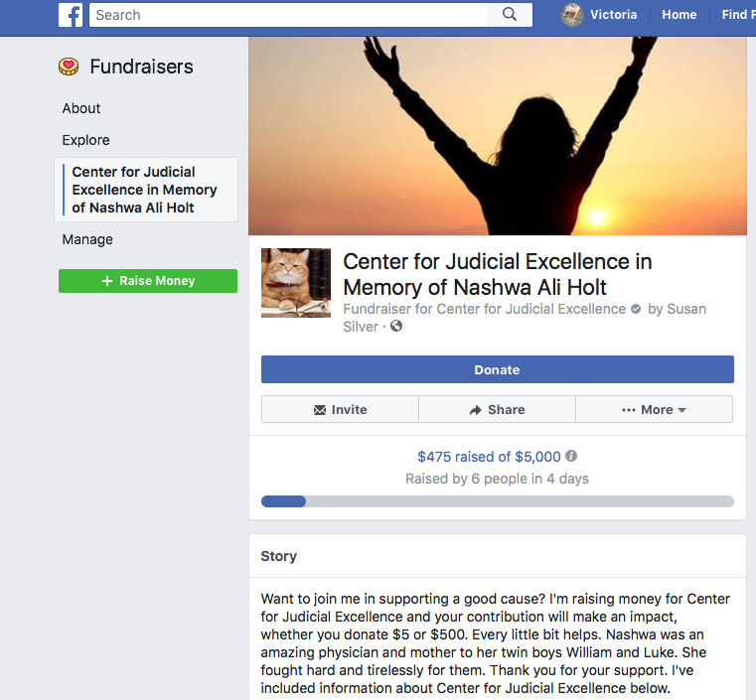
Task: Select Explore in the Fundraisers sidebar
Action: point(85,140)
